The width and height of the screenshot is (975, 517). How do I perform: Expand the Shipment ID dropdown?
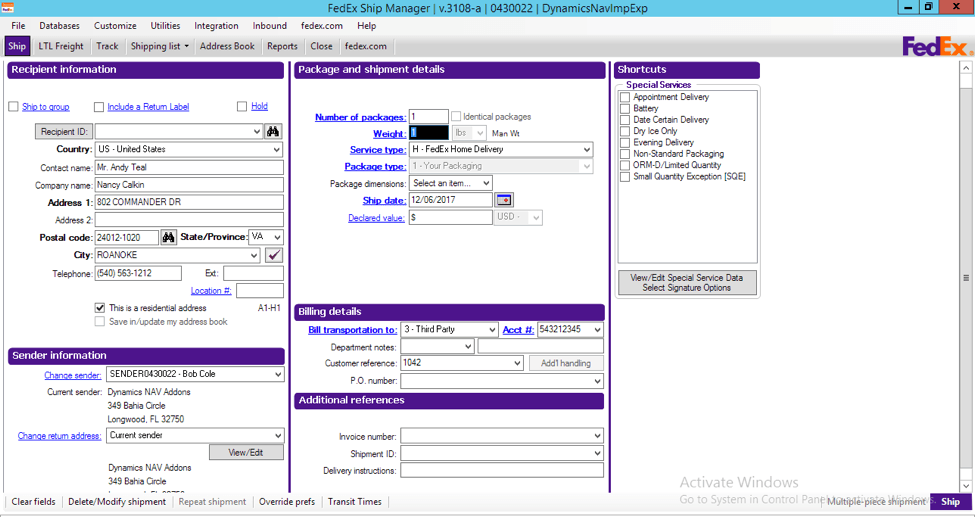click(598, 454)
